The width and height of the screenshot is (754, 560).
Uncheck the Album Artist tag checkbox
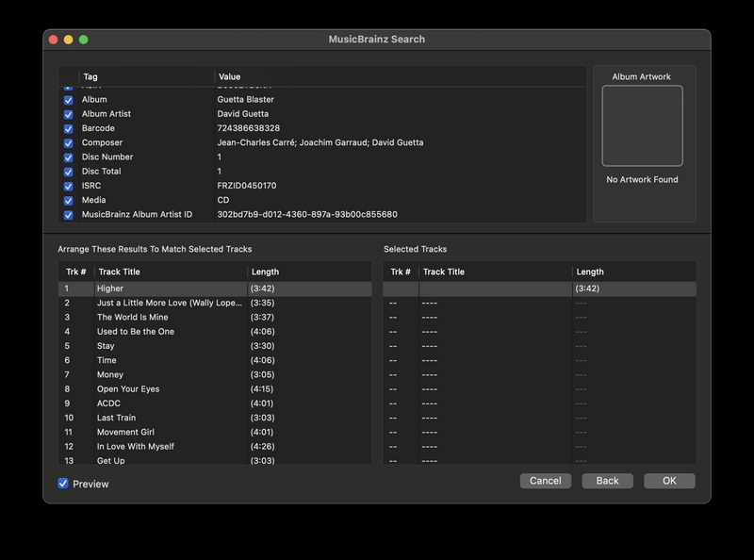tap(68, 114)
